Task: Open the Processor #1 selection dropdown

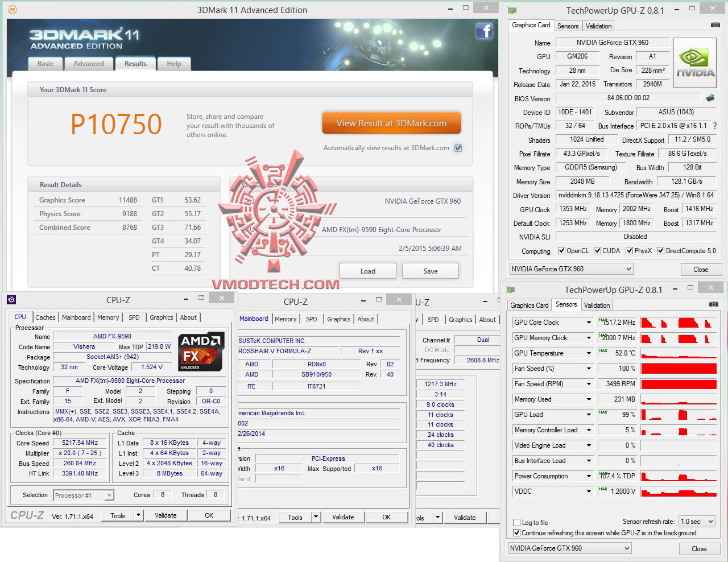Action: pos(84,495)
